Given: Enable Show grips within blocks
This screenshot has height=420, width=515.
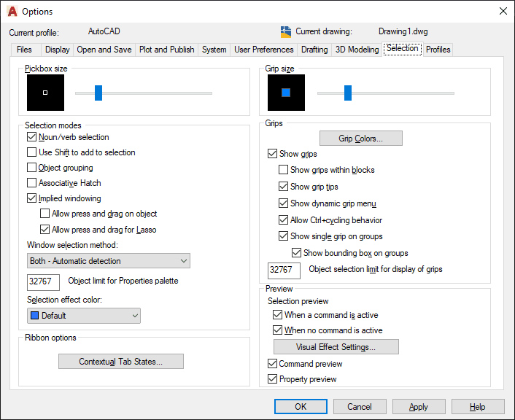Looking at the screenshot, I should pos(284,170).
